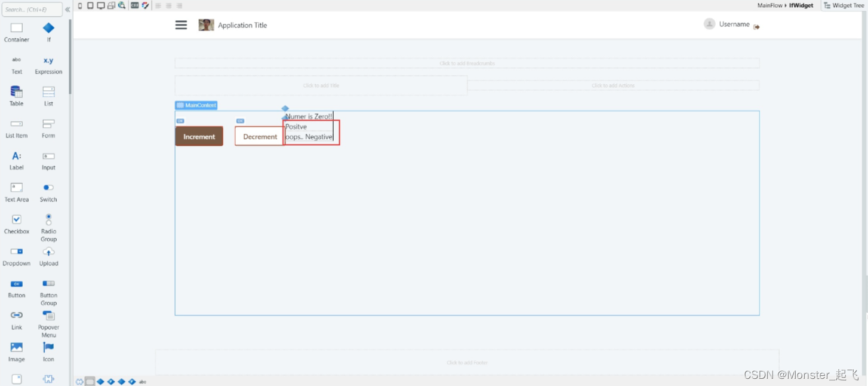The height and width of the screenshot is (386, 868).
Task: Switch canvas preview to phone device
Action: point(81,5)
